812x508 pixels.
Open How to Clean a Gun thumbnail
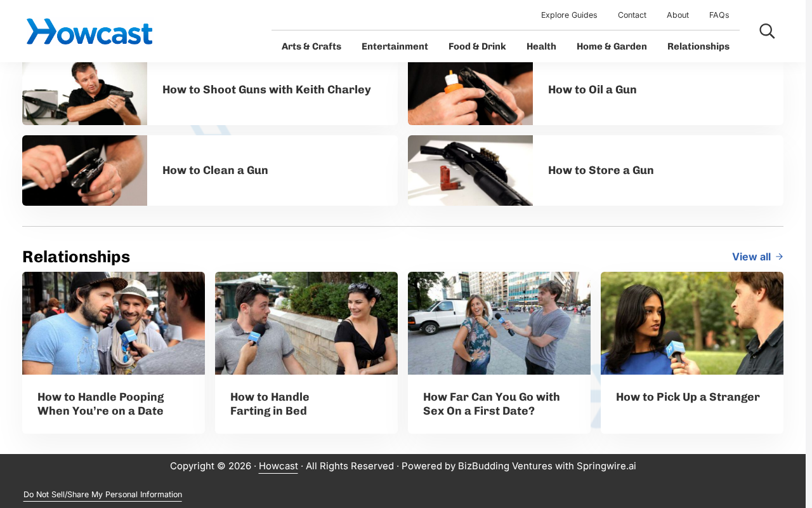pyautogui.click(x=84, y=170)
